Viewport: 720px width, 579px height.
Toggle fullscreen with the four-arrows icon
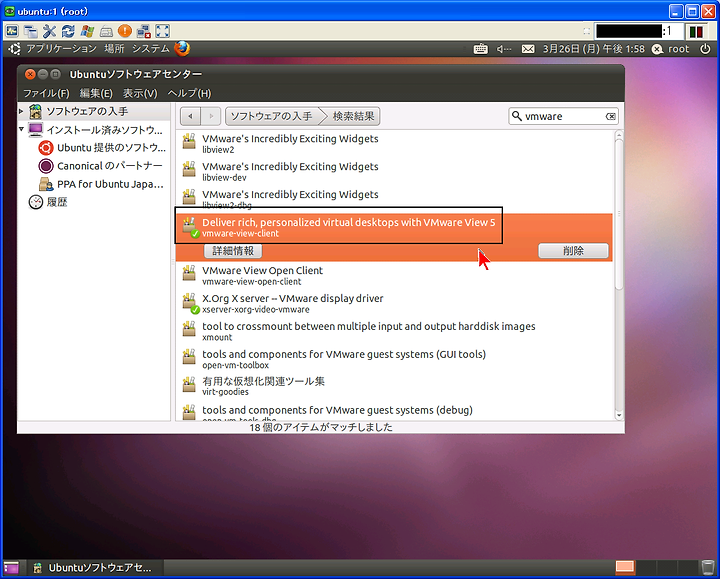click(x=163, y=31)
